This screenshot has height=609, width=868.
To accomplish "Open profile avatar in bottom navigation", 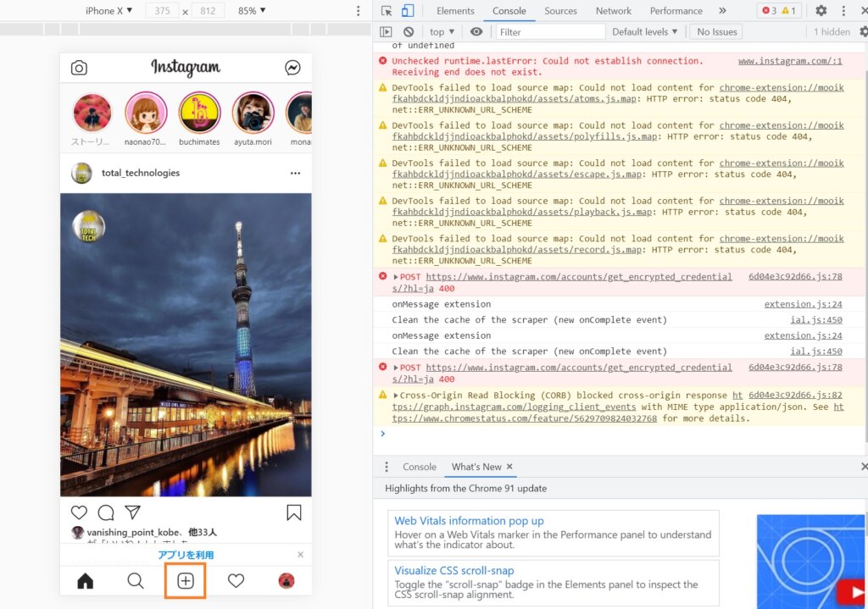I will pos(287,581).
